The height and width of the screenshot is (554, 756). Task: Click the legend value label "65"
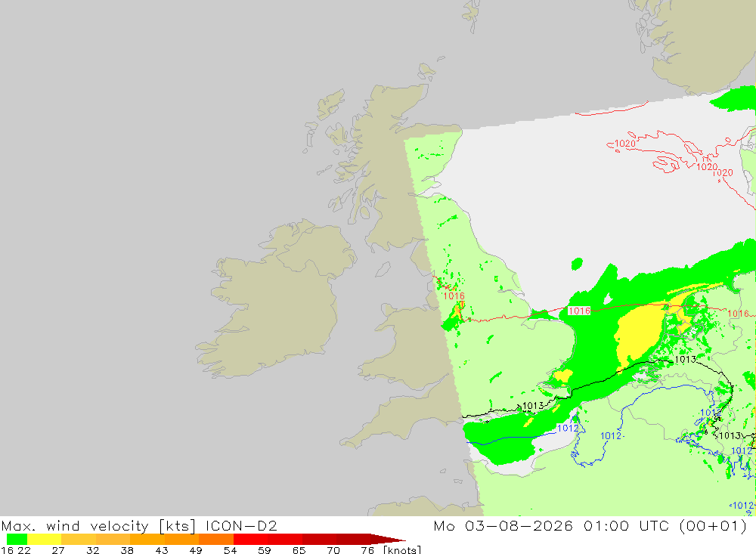[299, 550]
